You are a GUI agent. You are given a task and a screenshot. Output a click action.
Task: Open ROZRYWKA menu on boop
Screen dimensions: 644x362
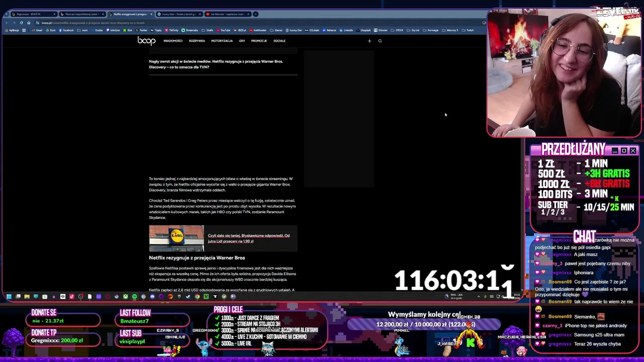(x=197, y=41)
